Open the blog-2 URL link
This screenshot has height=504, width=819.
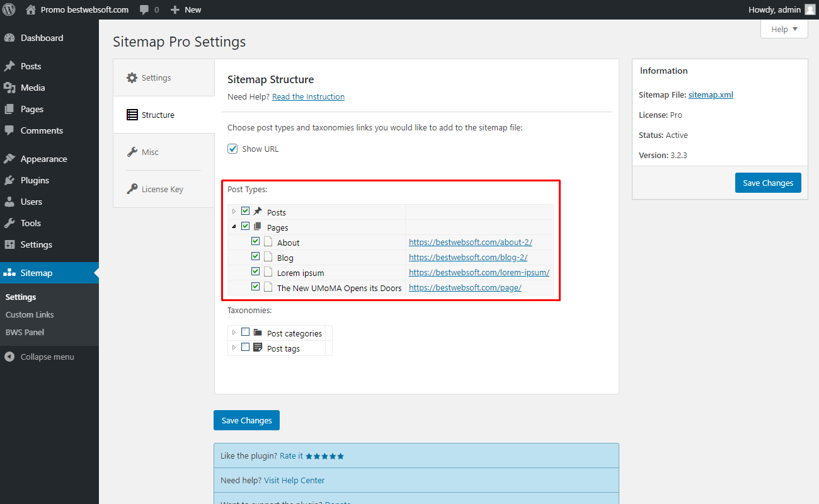tap(468, 258)
